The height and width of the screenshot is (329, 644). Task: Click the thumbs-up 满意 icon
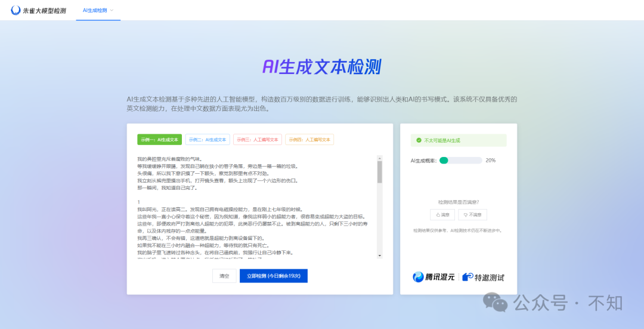pos(438,214)
